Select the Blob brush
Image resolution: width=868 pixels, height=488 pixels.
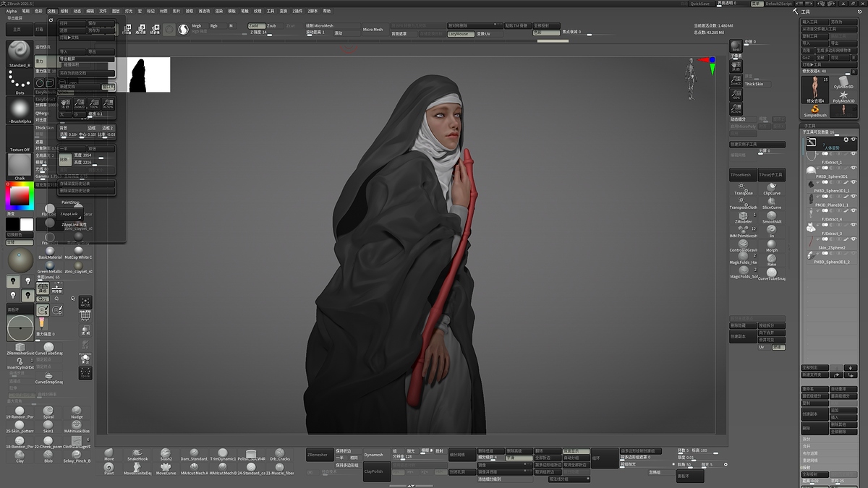point(48,455)
